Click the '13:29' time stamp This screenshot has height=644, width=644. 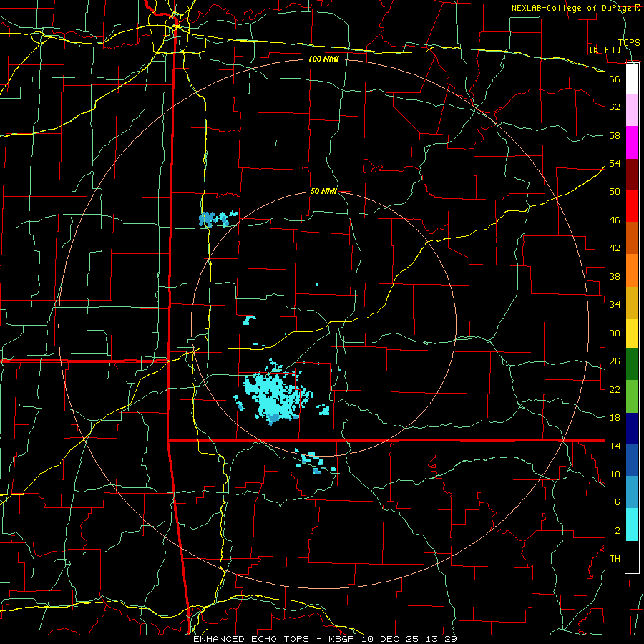(x=442, y=639)
